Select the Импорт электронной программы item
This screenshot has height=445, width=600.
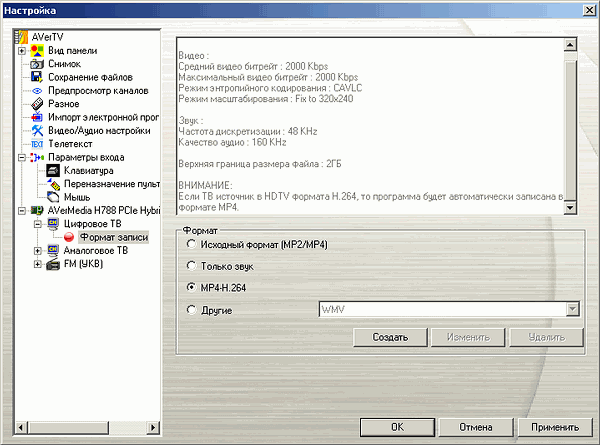point(98,117)
